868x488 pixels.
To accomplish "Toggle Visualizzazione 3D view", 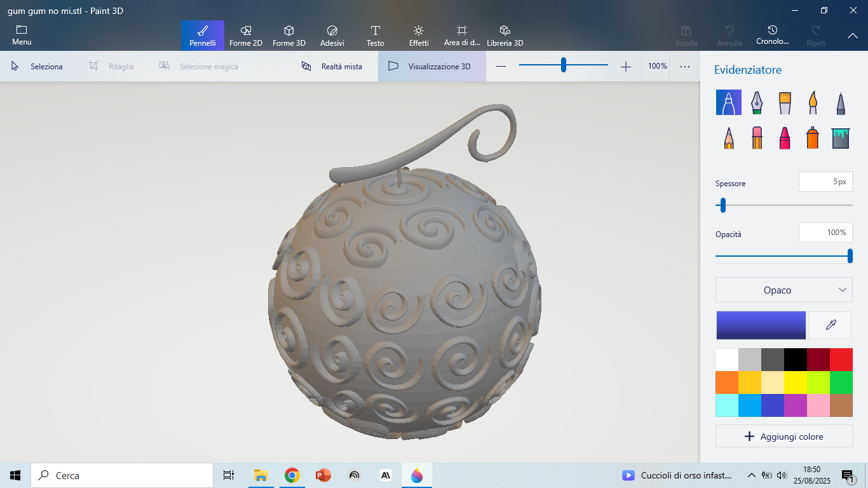I will coord(432,66).
